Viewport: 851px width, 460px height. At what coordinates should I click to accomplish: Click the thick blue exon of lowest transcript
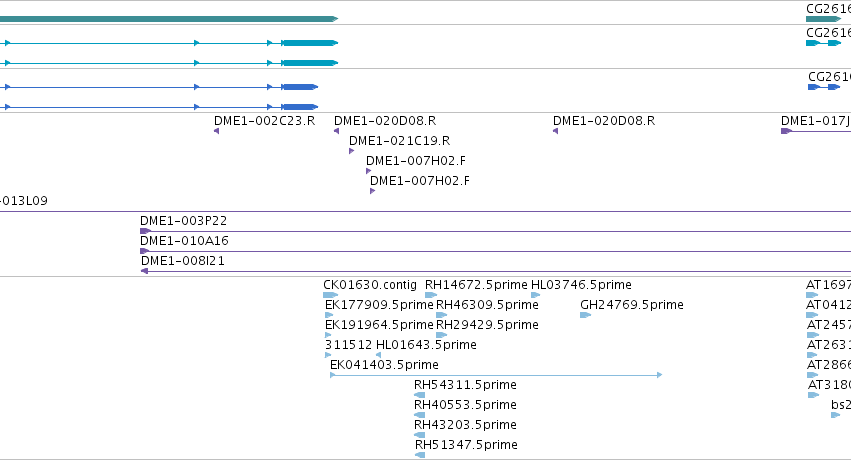pos(299,107)
